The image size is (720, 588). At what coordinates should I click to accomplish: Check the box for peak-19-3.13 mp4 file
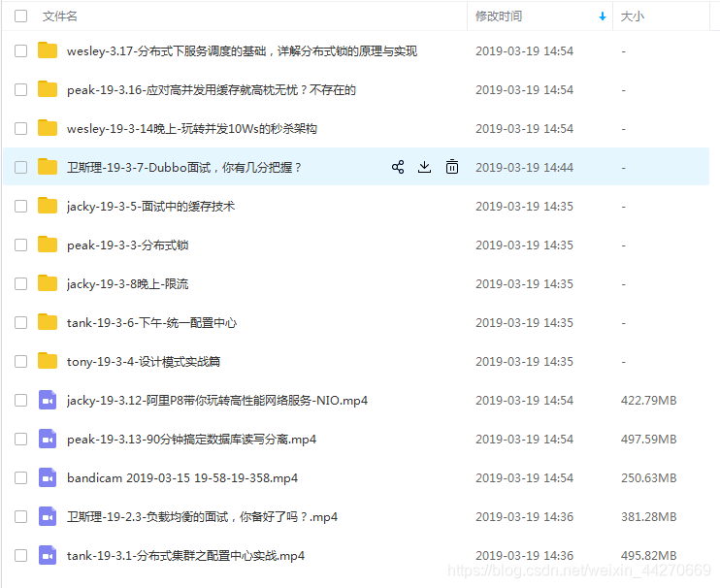pyautogui.click(x=20, y=439)
